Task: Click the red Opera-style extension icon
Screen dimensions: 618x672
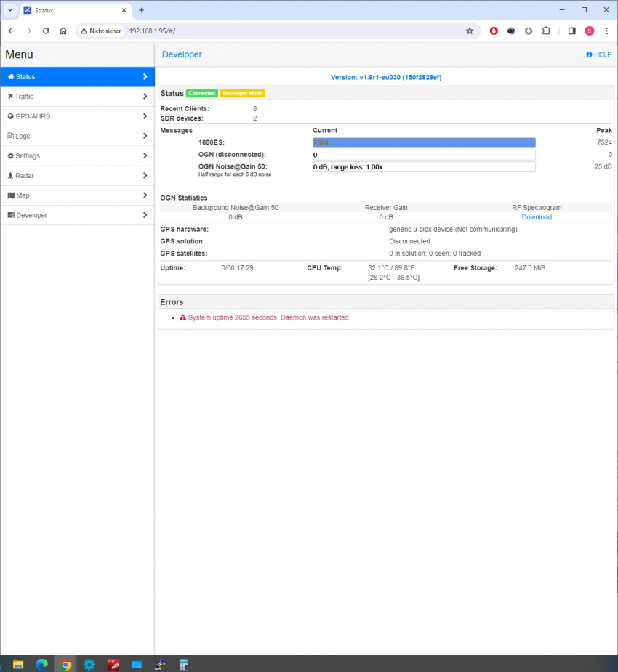Action: pos(494,31)
